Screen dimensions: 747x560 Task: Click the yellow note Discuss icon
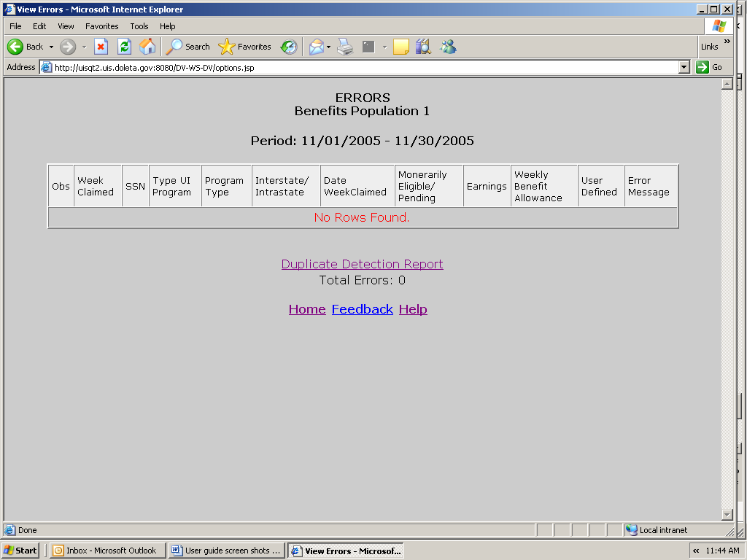(400, 47)
